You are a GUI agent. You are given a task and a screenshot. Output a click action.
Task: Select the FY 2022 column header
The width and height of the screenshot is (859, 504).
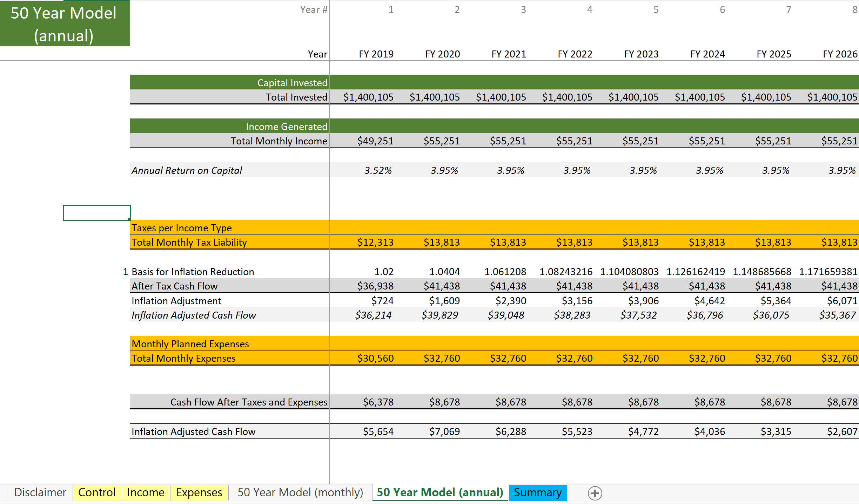pos(575,54)
